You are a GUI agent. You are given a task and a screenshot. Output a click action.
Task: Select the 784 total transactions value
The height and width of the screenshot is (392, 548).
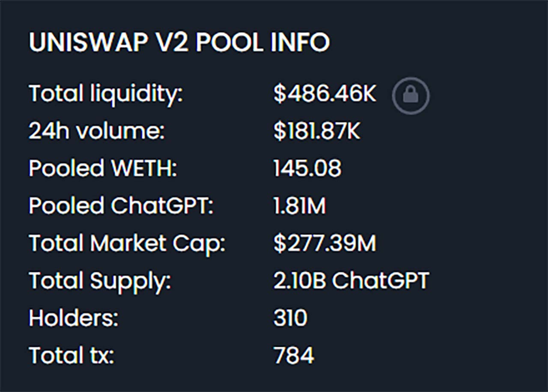(x=294, y=356)
